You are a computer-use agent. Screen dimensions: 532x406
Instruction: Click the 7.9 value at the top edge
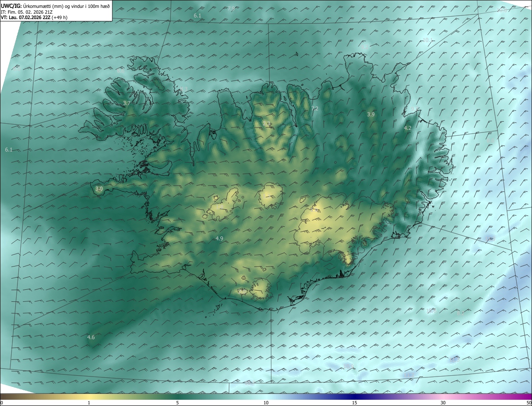[231, 8]
